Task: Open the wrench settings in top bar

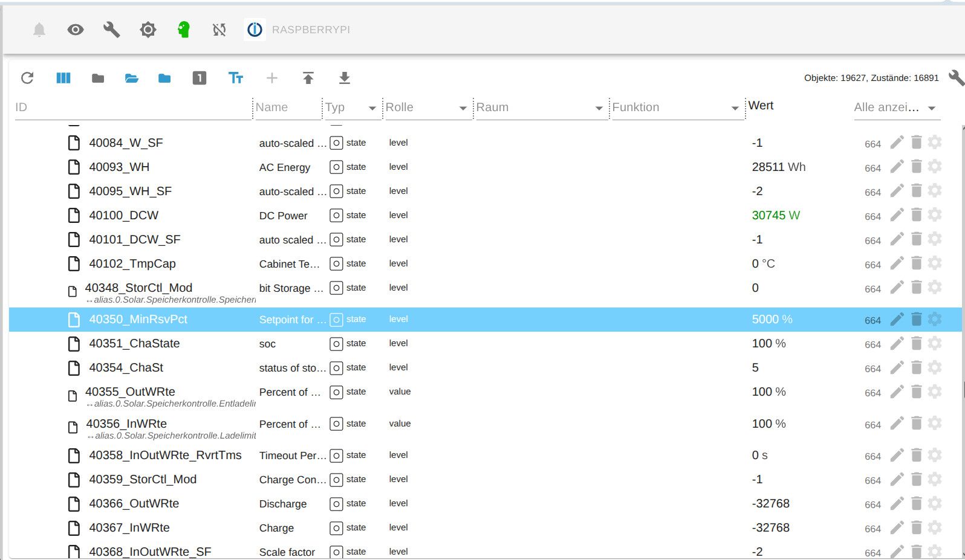Action: (x=112, y=30)
